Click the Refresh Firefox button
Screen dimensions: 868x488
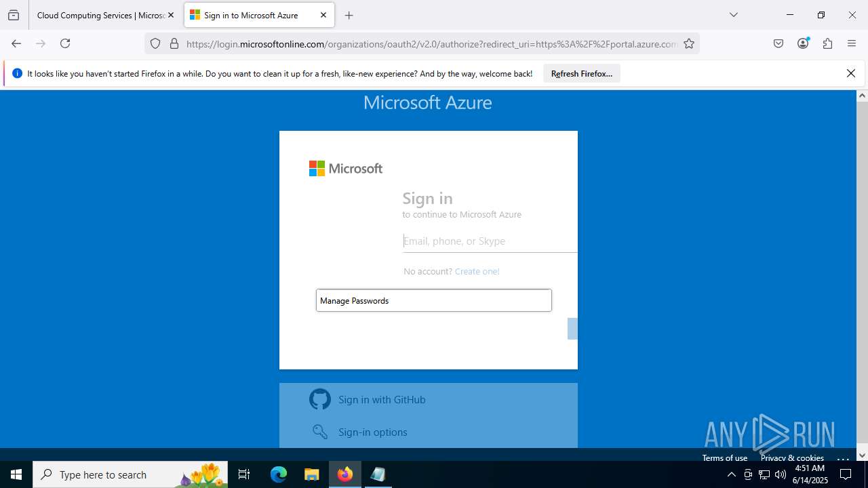[x=582, y=73]
